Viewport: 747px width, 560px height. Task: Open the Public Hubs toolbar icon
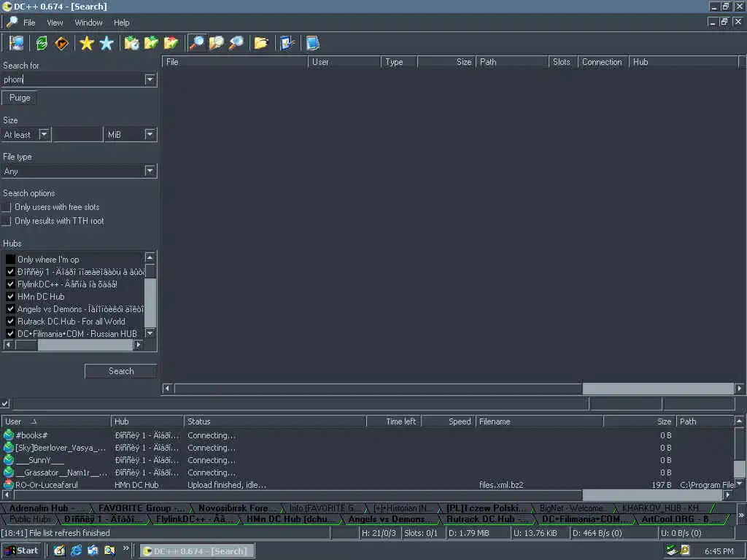pyautogui.click(x=16, y=43)
